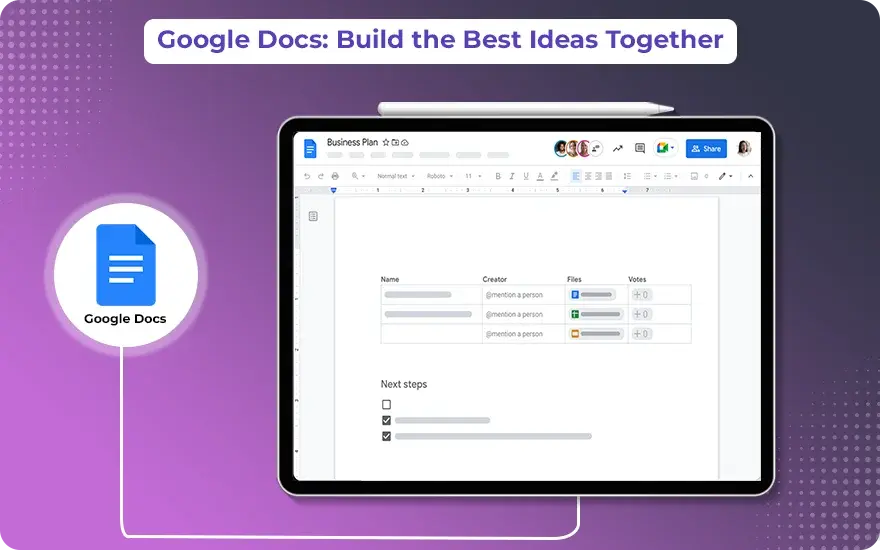Show the document outline icon
This screenshot has width=880, height=550.
313,216
